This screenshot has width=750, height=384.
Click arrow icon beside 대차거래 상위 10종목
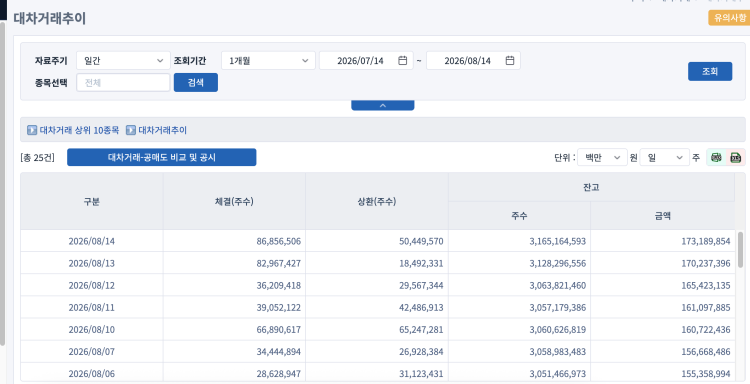[x=32, y=130]
